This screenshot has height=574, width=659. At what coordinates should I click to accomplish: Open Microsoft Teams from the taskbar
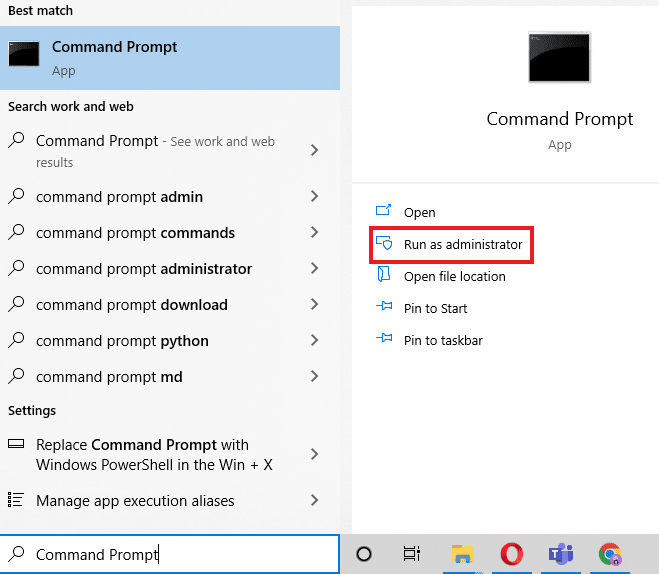pyautogui.click(x=561, y=554)
